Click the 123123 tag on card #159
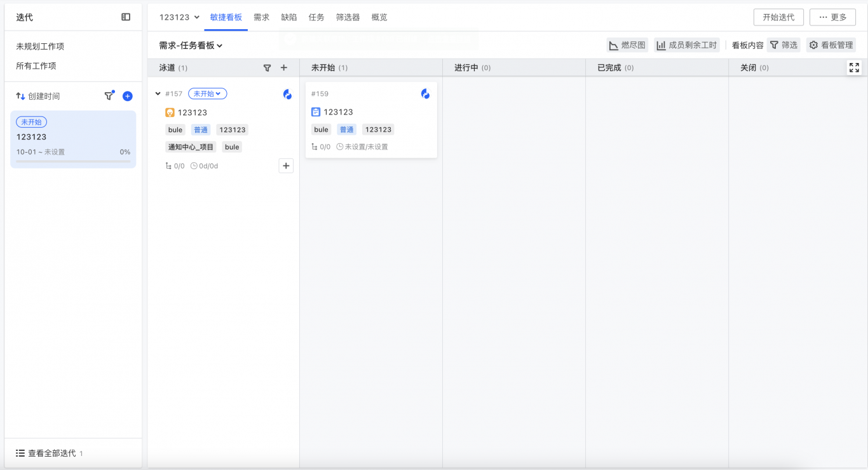 (x=378, y=130)
